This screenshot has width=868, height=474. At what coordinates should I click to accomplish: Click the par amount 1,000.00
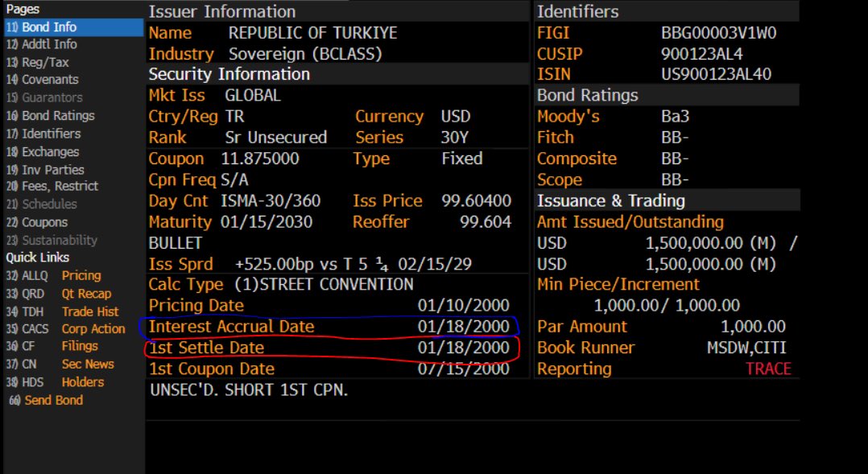pos(753,326)
